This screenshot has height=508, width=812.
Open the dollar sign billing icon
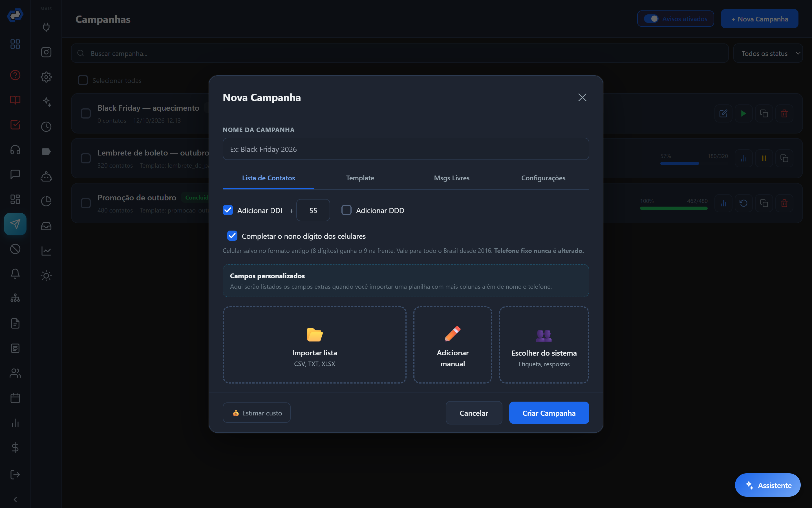click(x=15, y=448)
